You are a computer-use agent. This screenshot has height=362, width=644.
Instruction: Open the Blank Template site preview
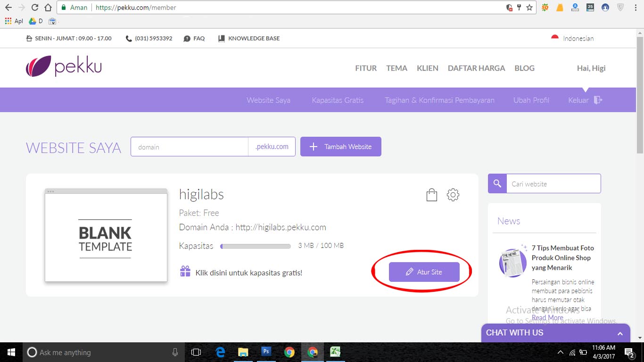[x=106, y=235]
